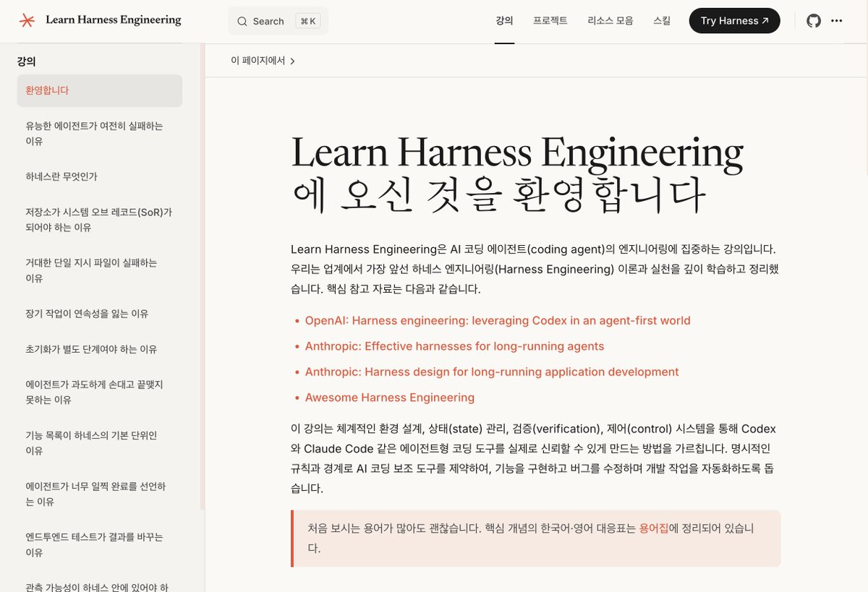Select the 환영합니다 sidebar item

[x=100, y=90]
